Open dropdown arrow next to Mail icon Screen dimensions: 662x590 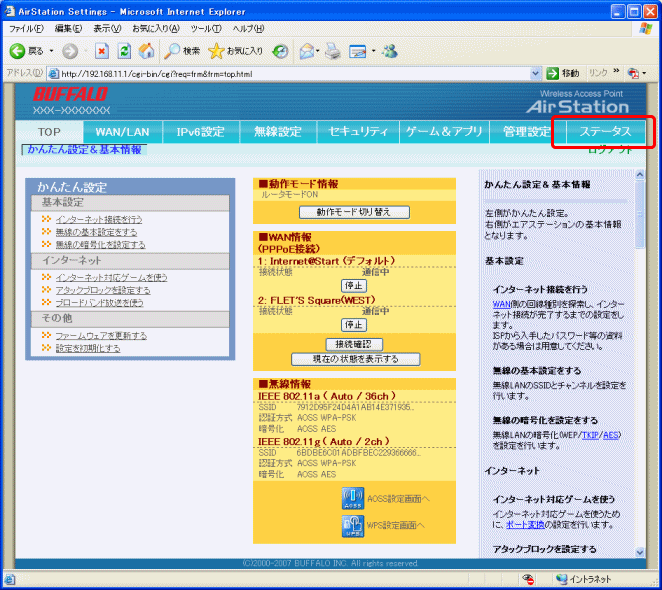pyautogui.click(x=317, y=52)
